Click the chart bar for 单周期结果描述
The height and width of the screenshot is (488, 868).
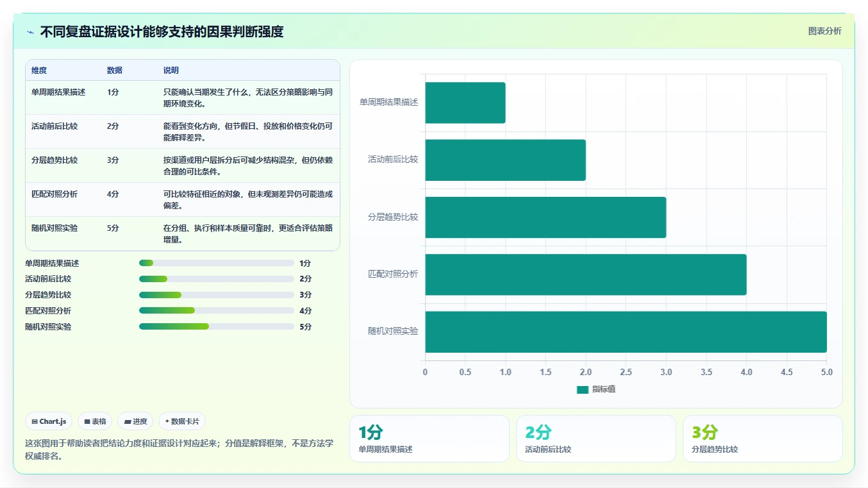coord(465,103)
